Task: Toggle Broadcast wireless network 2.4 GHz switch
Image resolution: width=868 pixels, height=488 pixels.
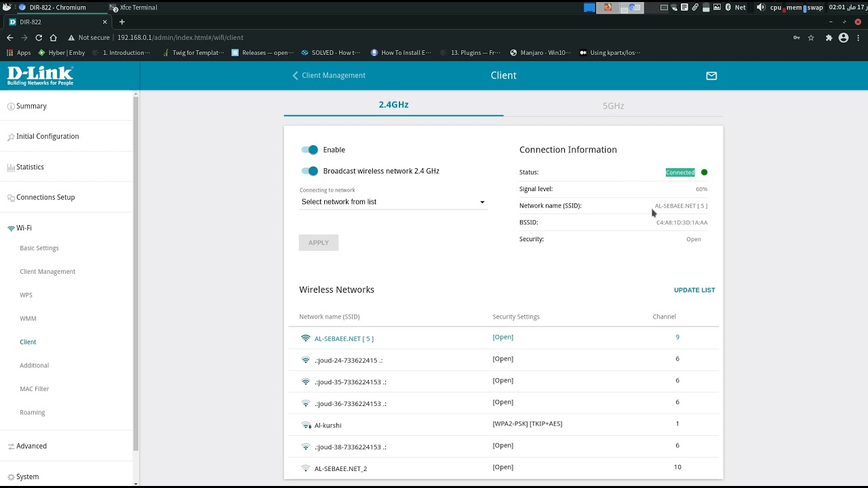Action: 310,171
